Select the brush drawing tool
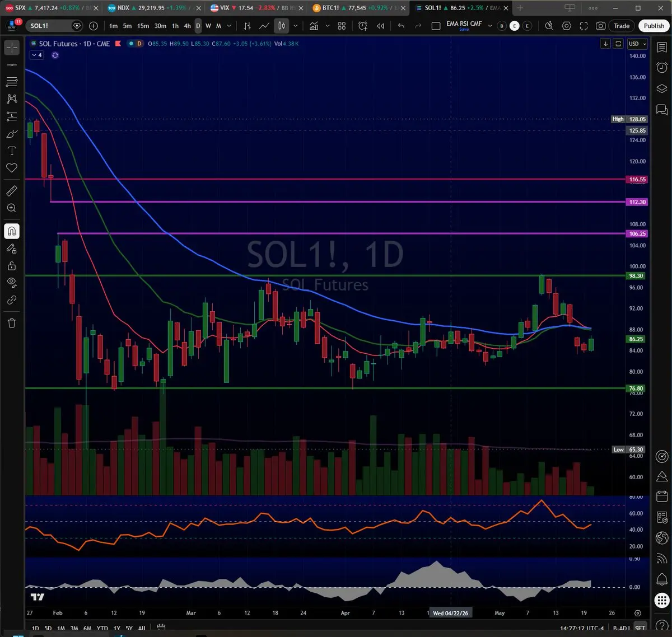The height and width of the screenshot is (637, 672). pos(11,134)
